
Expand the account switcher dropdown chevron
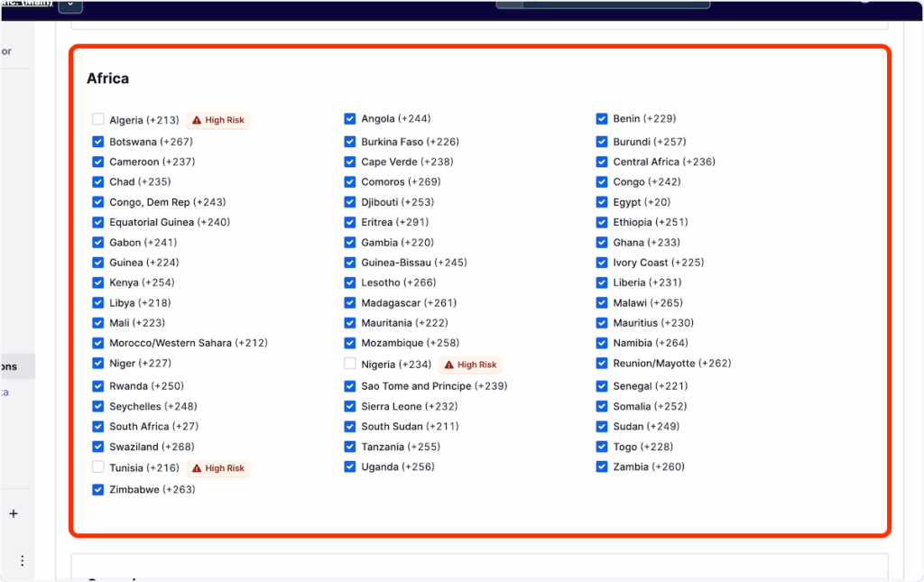point(70,5)
